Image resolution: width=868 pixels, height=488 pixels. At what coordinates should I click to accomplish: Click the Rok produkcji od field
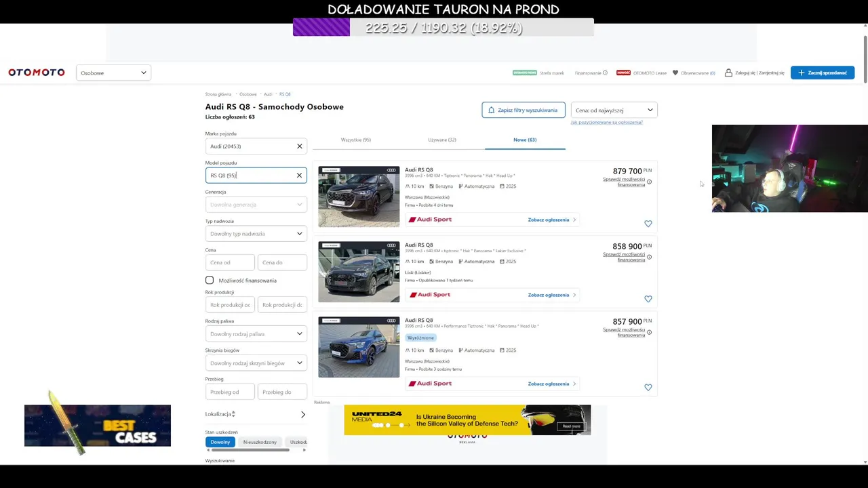pyautogui.click(x=230, y=305)
